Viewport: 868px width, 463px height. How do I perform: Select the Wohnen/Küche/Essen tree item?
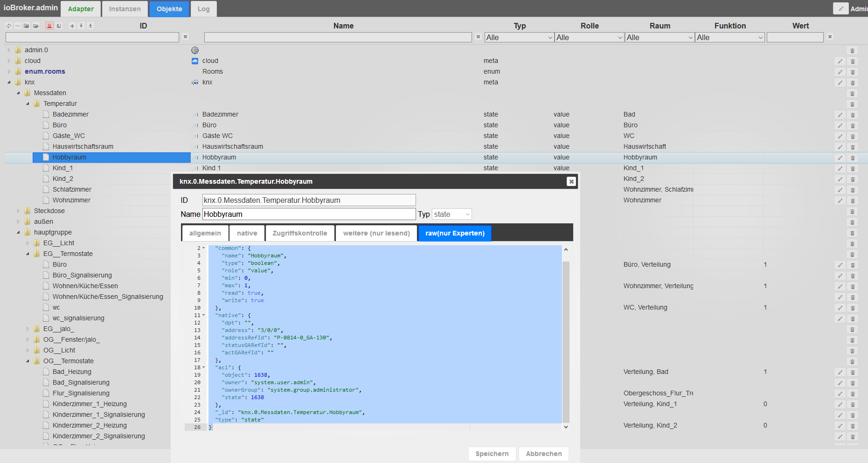coord(85,286)
